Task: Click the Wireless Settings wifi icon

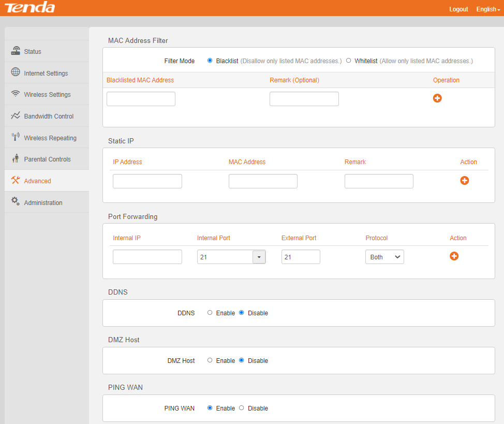Action: pos(16,94)
